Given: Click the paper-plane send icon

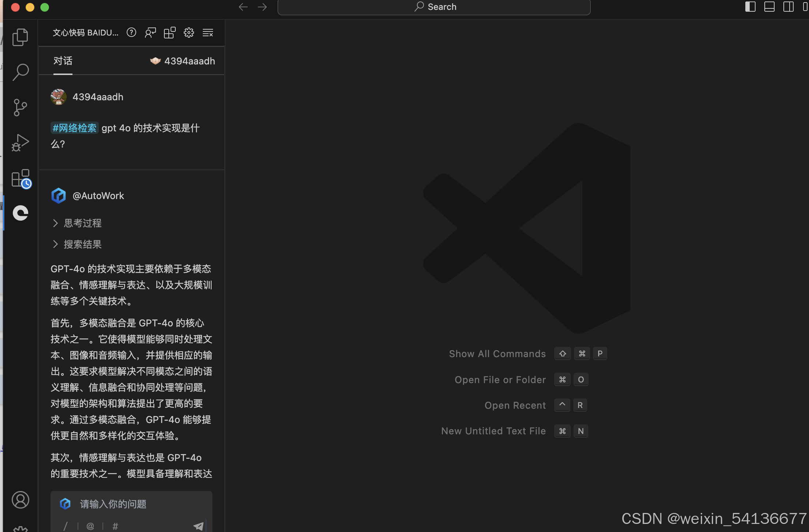Looking at the screenshot, I should pos(198,526).
